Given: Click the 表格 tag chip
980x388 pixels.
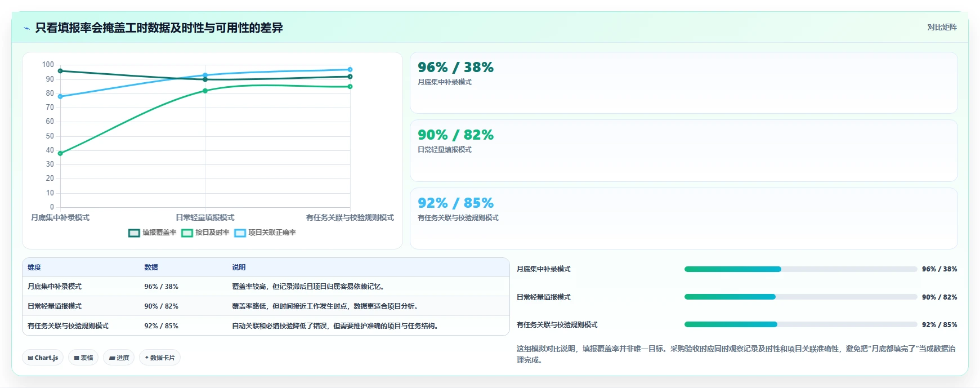Looking at the screenshot, I should tap(83, 358).
